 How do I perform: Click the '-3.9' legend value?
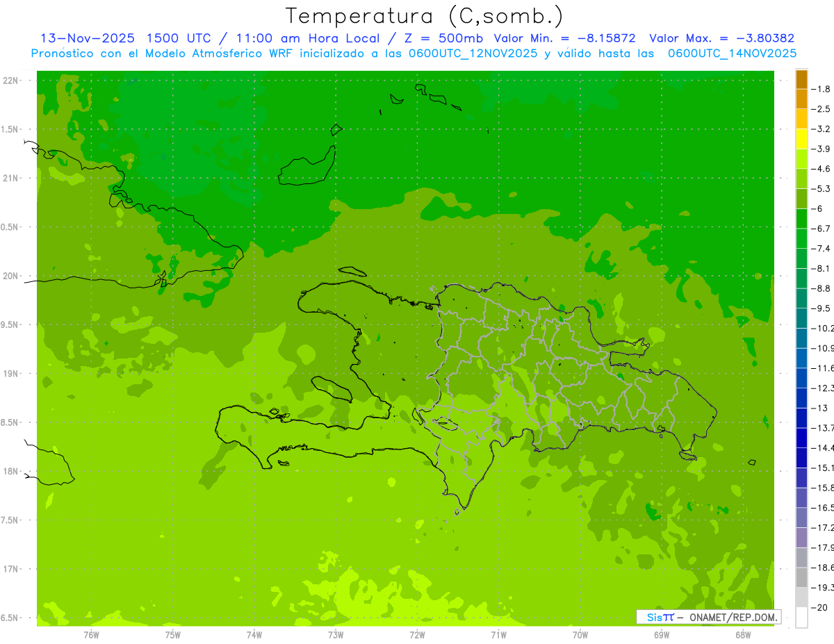tap(821, 149)
